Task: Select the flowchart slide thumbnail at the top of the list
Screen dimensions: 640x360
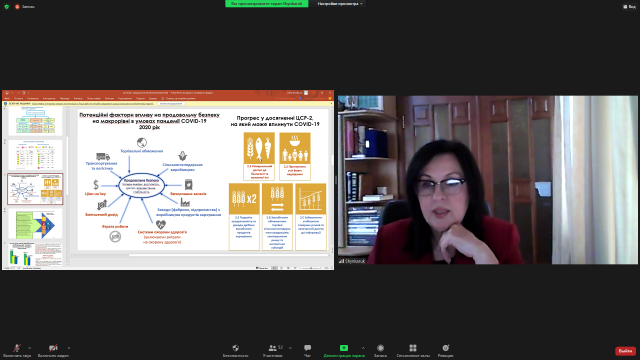Action: pos(36,122)
